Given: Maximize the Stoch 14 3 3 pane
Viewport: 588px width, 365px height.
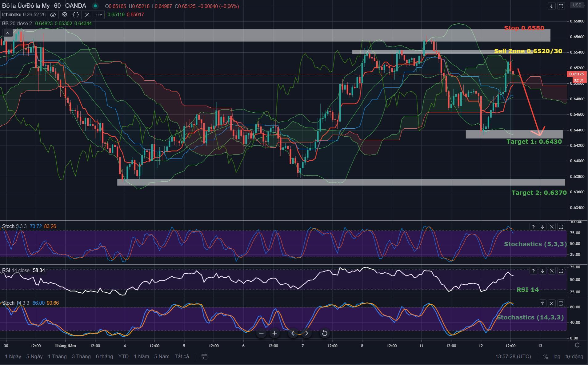Looking at the screenshot, I should pyautogui.click(x=561, y=303).
